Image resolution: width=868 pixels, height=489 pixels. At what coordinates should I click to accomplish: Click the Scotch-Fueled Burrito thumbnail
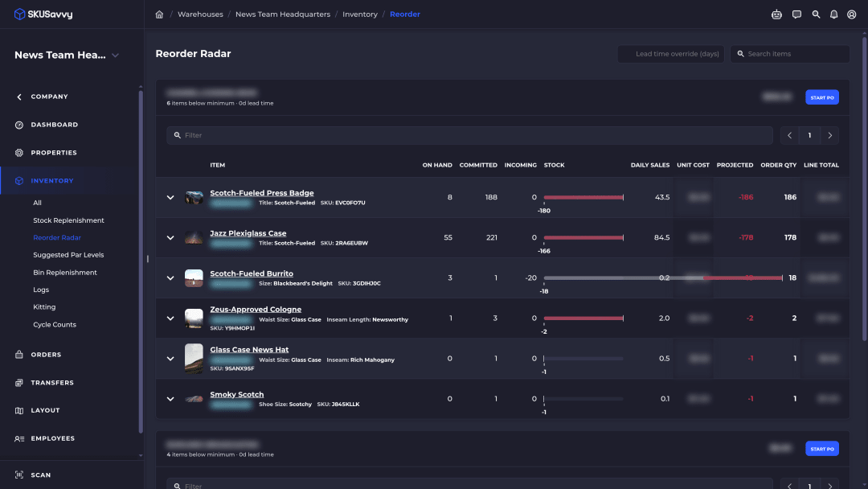[x=194, y=278]
